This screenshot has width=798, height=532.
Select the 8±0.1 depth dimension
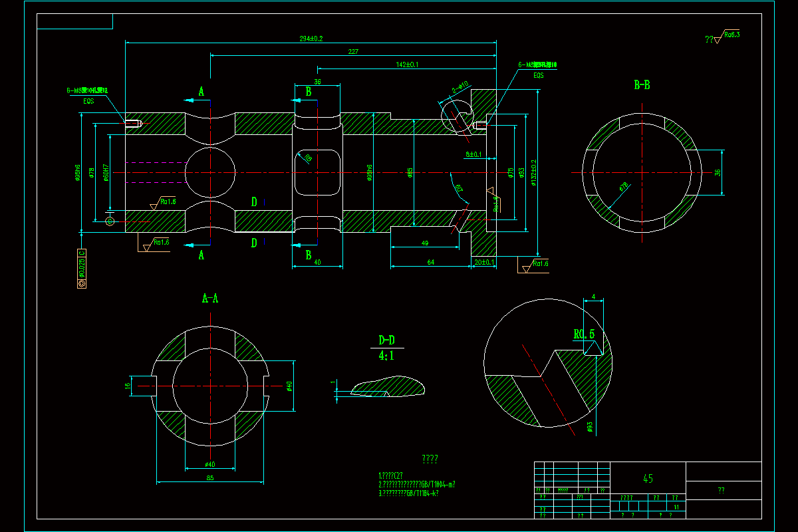pos(473,154)
